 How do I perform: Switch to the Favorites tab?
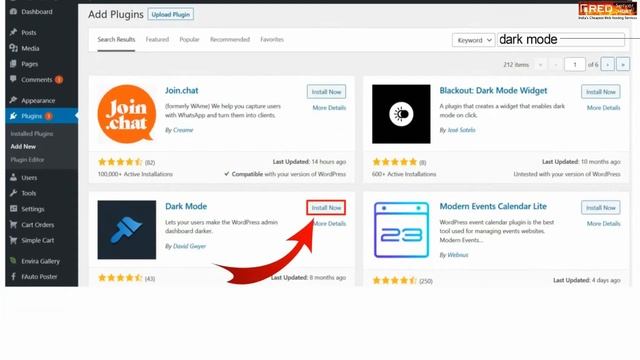[272, 40]
